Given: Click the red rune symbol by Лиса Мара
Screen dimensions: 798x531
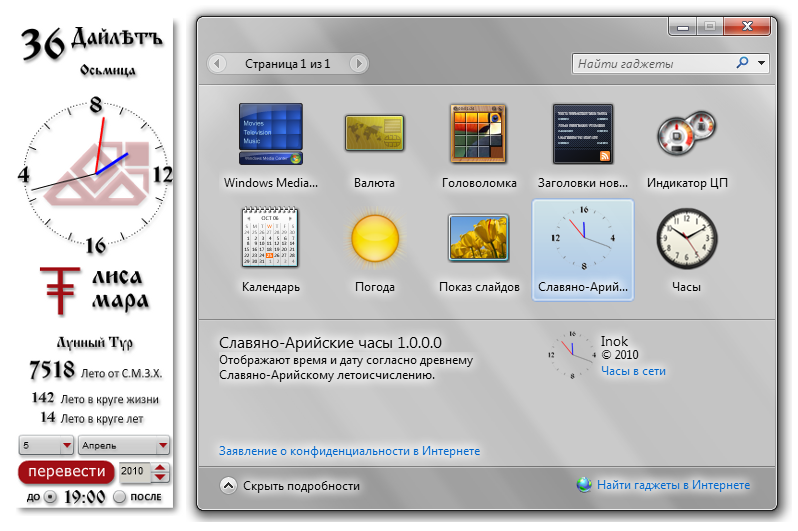Looking at the screenshot, I should click(60, 290).
